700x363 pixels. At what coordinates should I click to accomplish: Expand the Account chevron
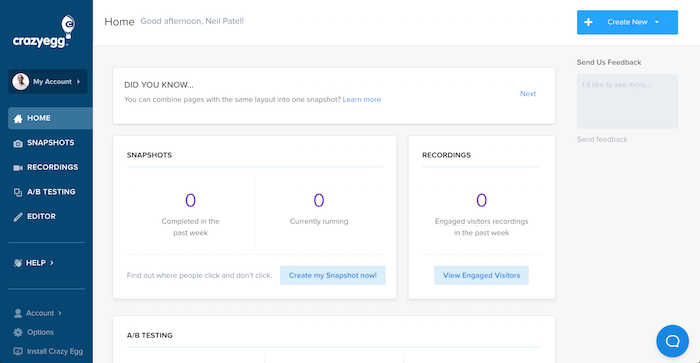point(60,313)
